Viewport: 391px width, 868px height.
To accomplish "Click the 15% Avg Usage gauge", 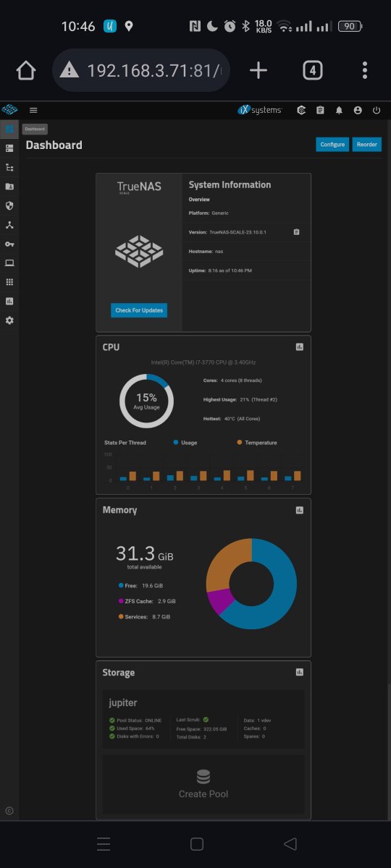I will (146, 401).
